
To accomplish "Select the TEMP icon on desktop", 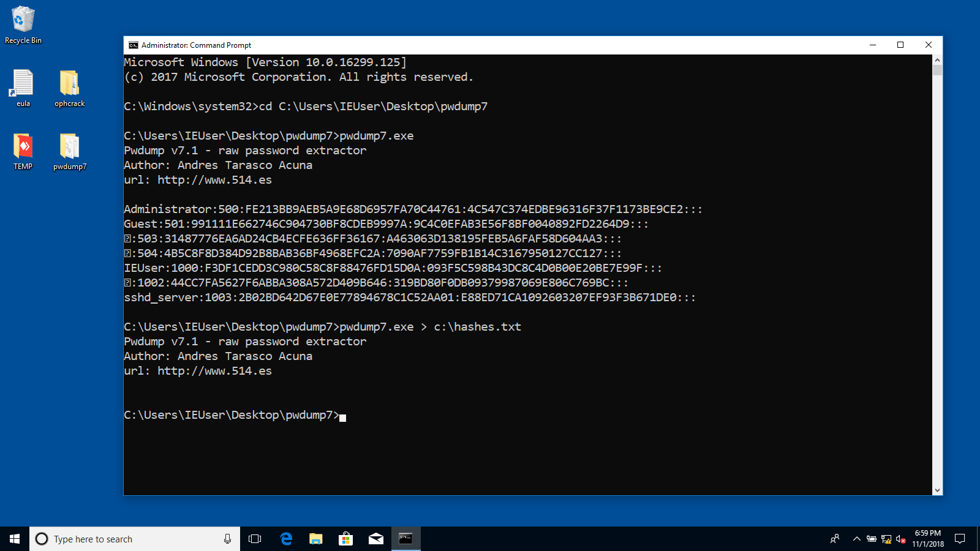I will click(x=23, y=151).
